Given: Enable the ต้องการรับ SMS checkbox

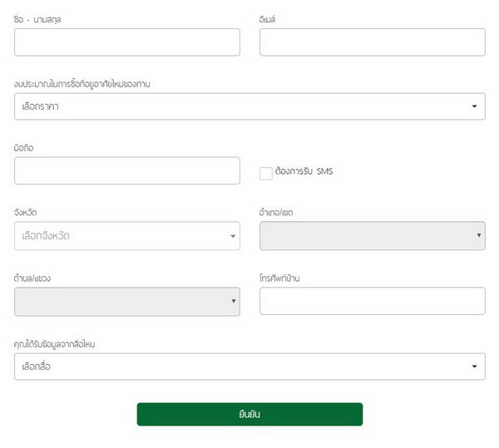Looking at the screenshot, I should tap(266, 173).
